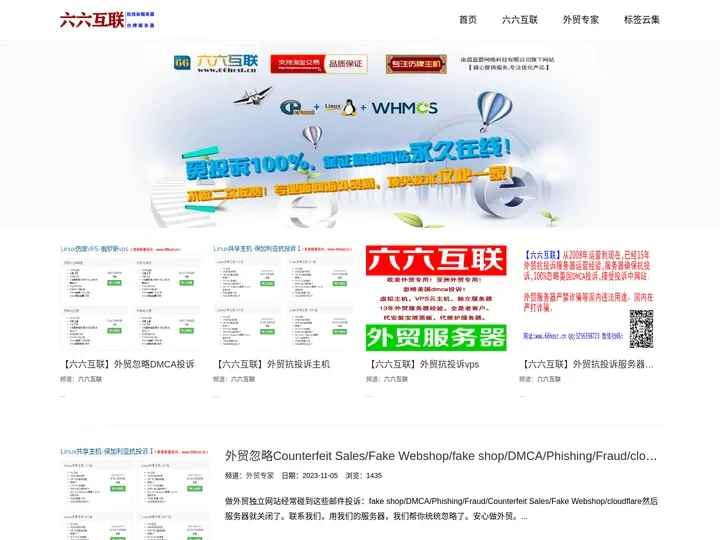
Task: Click the 六六互联 site logo
Action: 107,20
